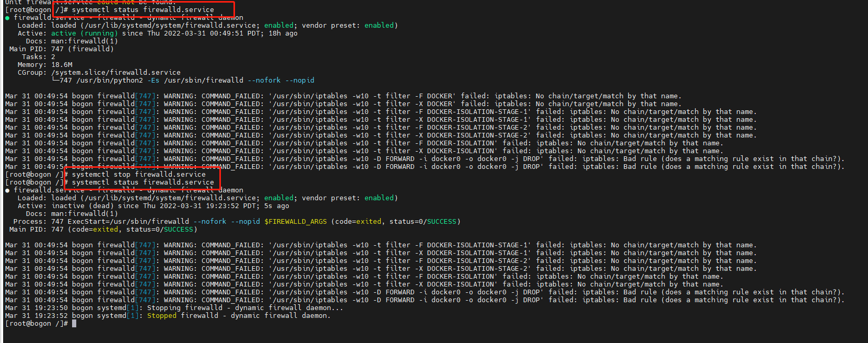Click the terminal cursor block at last prompt

point(74,324)
